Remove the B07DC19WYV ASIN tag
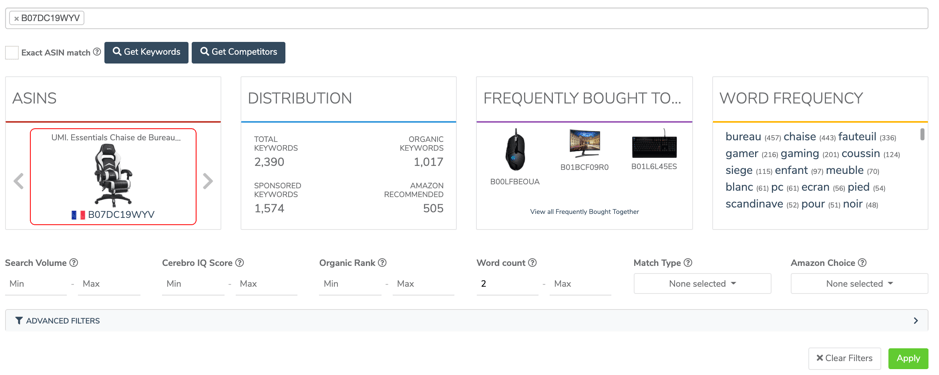The width and height of the screenshot is (939, 375). tap(16, 19)
